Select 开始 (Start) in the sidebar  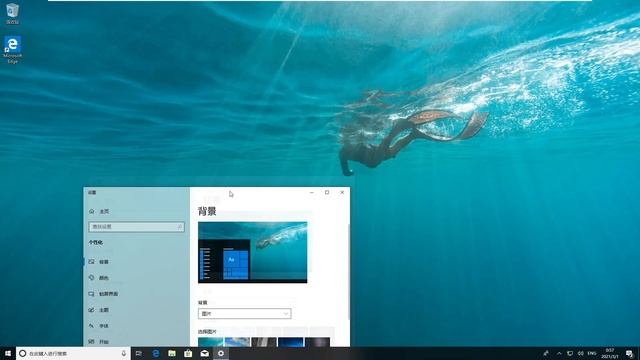pyautogui.click(x=136, y=342)
